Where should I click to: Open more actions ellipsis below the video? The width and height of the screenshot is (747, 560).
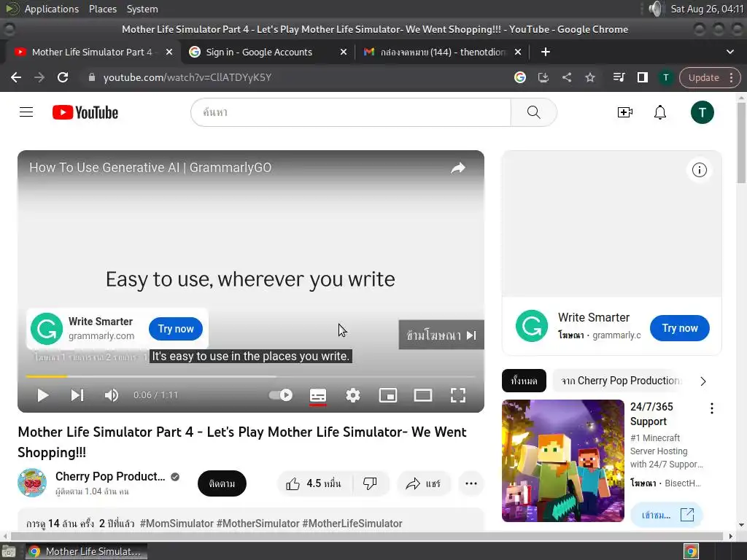471,484
